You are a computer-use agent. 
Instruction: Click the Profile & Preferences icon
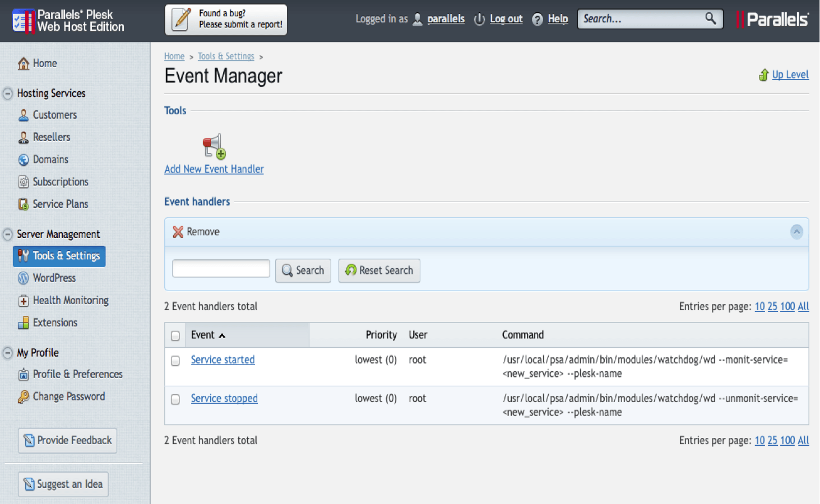tap(24, 375)
